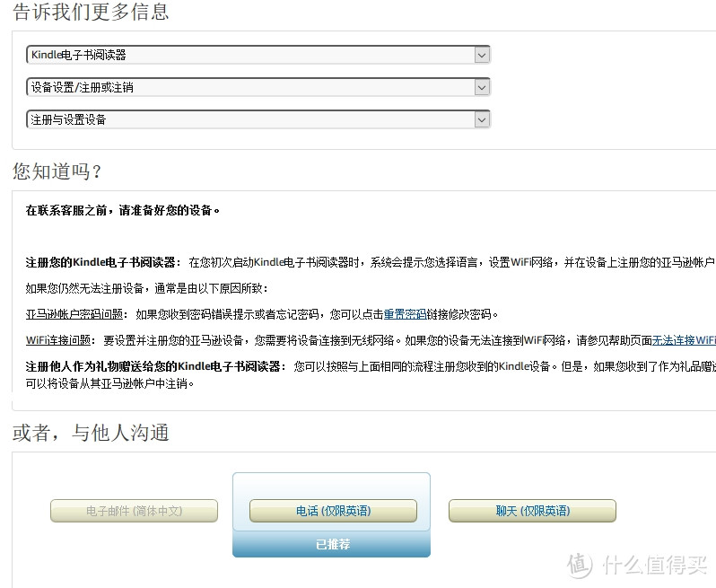Open the 设备设置/注册或注销 dropdown
Screen dimensions: 716x588
258,87
